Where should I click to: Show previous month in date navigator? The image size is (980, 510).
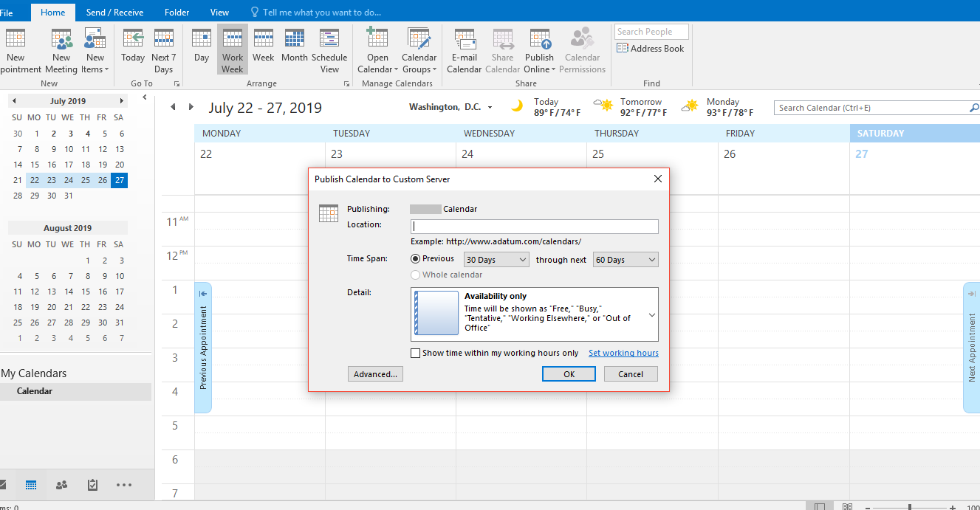click(x=14, y=101)
